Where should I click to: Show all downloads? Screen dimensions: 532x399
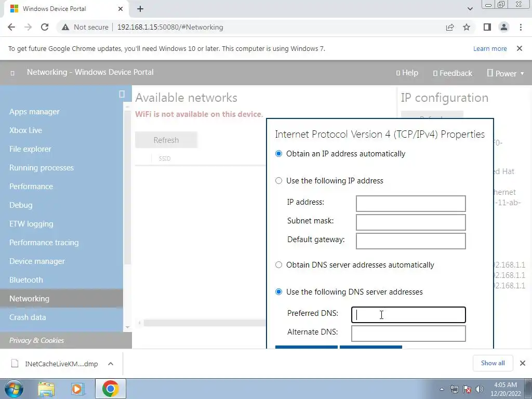click(x=493, y=363)
